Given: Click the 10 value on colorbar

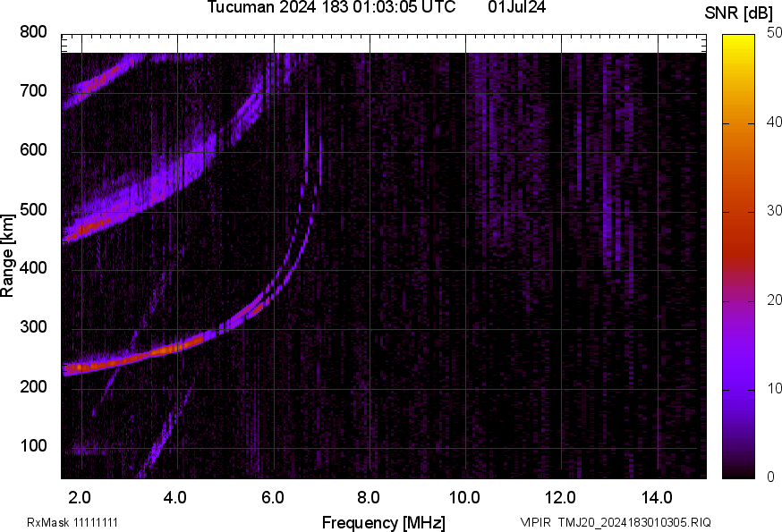Looking at the screenshot, I should [774, 388].
